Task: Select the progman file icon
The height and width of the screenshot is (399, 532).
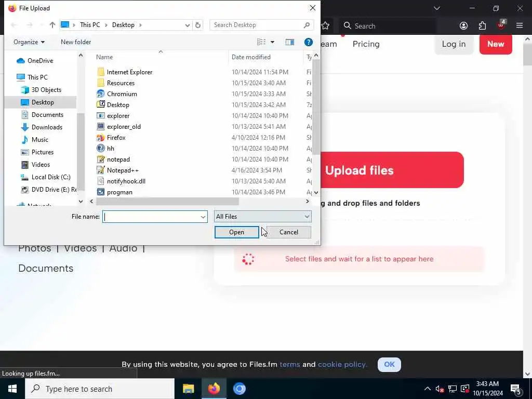Action: click(100, 192)
